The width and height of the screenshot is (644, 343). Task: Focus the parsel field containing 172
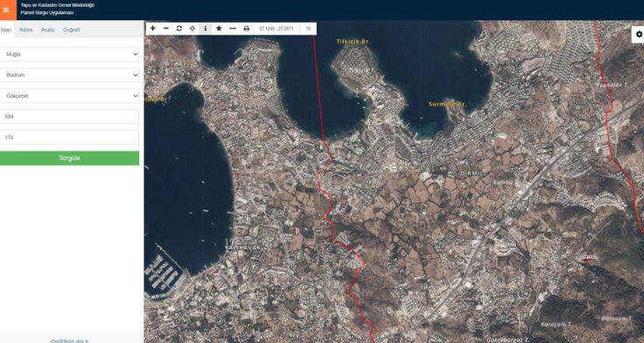(69, 137)
